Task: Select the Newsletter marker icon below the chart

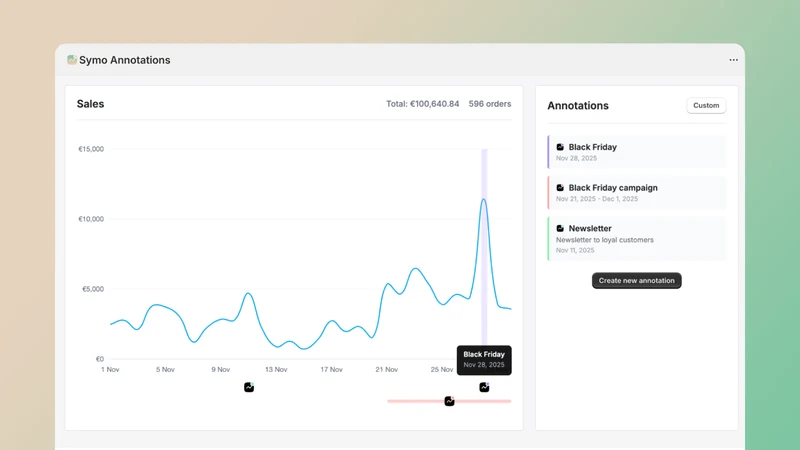Action: click(x=249, y=387)
